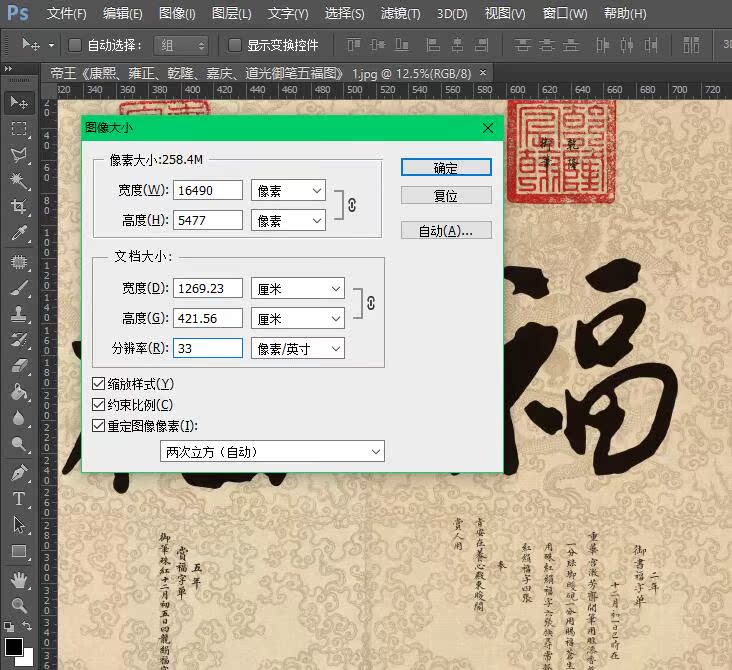Uncheck 重定图像像素 checkbox
This screenshot has height=670, width=732.
98,425
